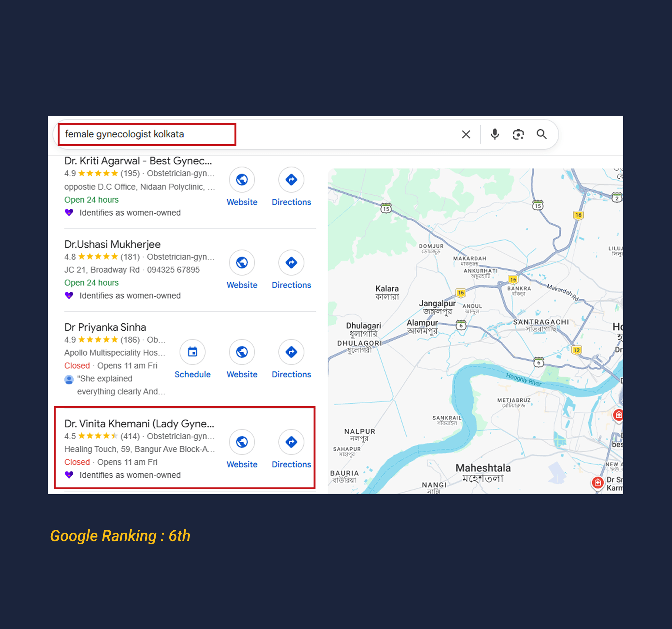The height and width of the screenshot is (629, 672).
Task: Click Maheshtala label on the map
Action: (x=483, y=468)
